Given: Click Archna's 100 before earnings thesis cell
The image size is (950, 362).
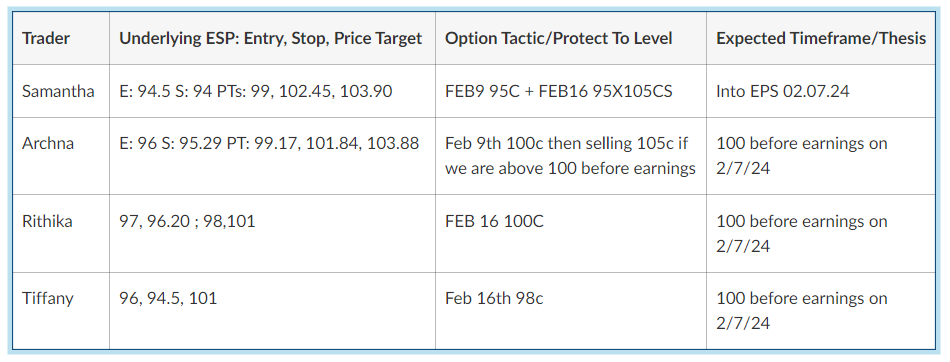Looking at the screenshot, I should click(821, 156).
